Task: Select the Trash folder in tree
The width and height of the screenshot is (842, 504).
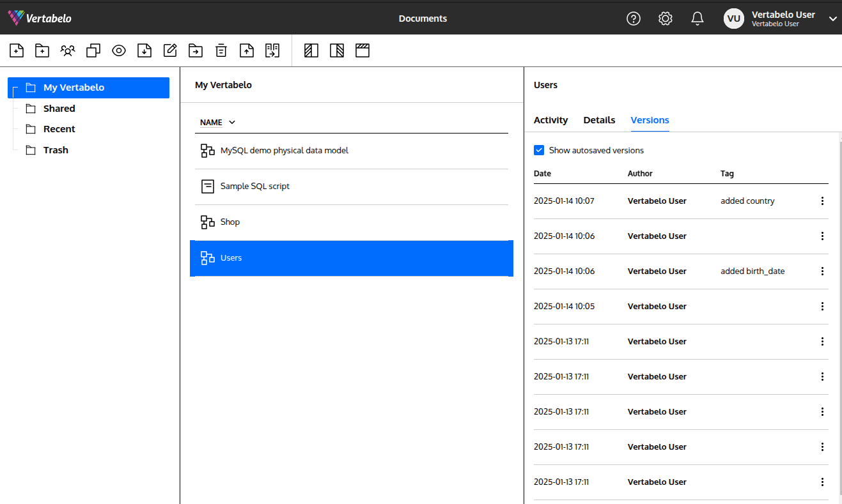Action: click(x=56, y=150)
